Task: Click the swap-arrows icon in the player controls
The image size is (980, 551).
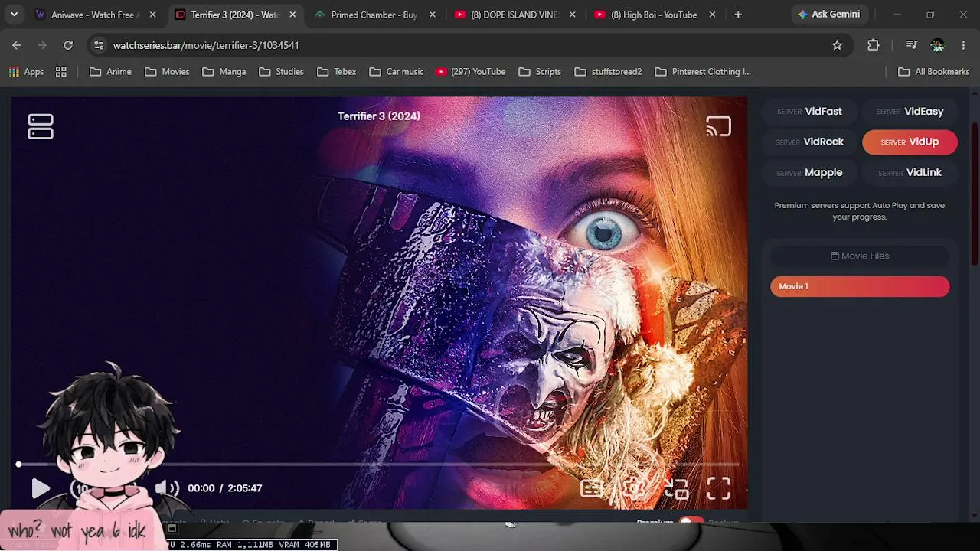Action: [x=676, y=488]
